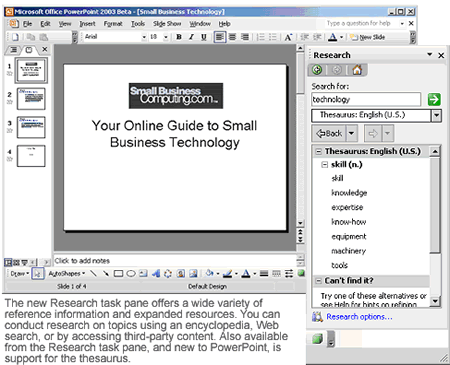Click the Type a question for help box
This screenshot has width=450, height=365.
(362, 23)
